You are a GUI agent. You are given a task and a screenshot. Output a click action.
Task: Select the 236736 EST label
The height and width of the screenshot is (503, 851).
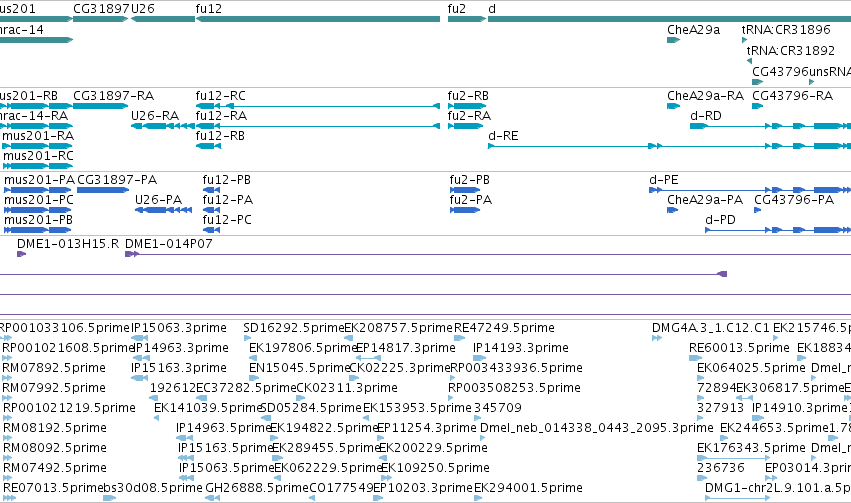pyautogui.click(x=721, y=468)
